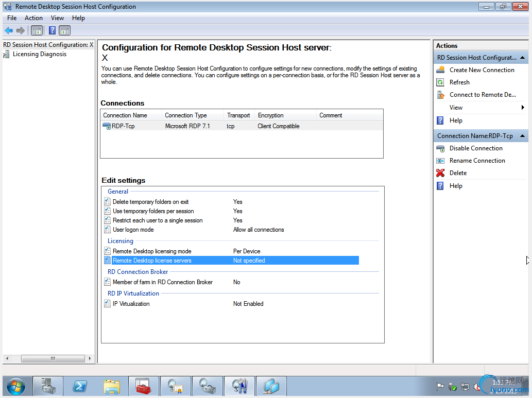
Task: Click the Rename Connection icon
Action: pos(440,161)
